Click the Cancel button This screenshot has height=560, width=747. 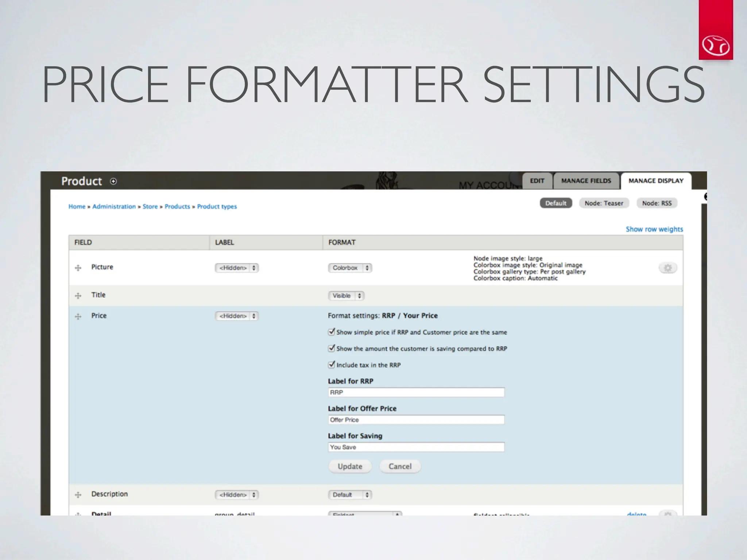[x=400, y=466]
